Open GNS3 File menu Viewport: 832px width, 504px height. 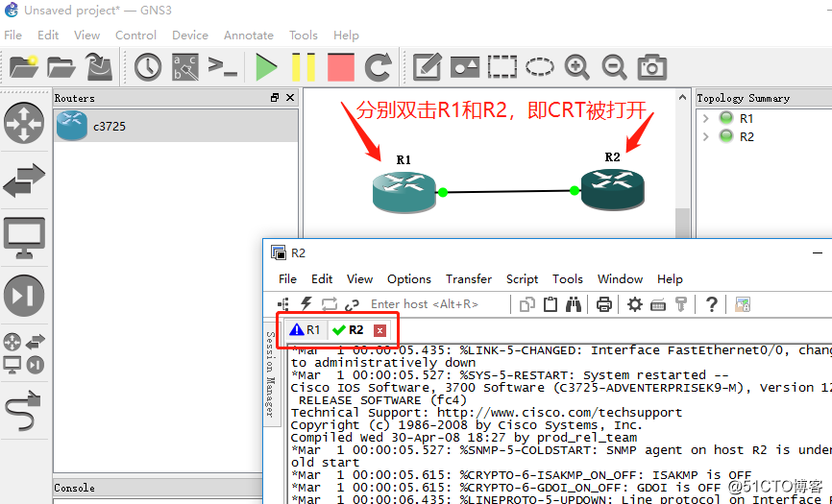tap(12, 35)
